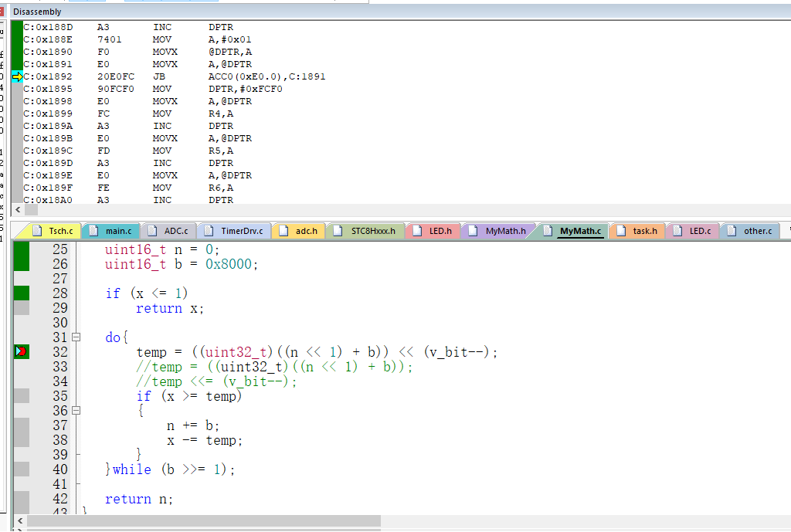Click 'n += b;' on line 37
The height and width of the screenshot is (532, 791).
point(192,425)
